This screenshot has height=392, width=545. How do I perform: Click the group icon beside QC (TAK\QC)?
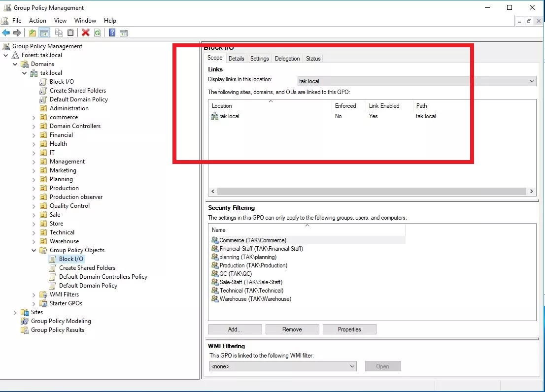(215, 274)
